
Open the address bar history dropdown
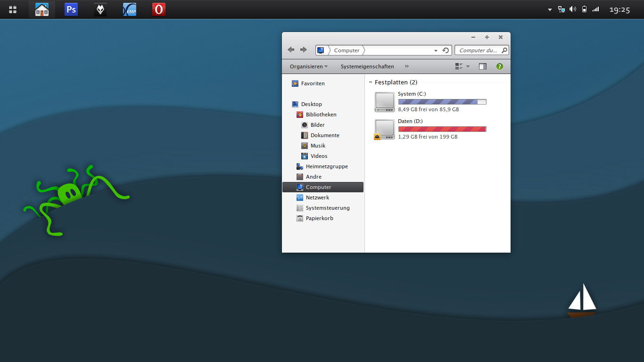point(436,50)
